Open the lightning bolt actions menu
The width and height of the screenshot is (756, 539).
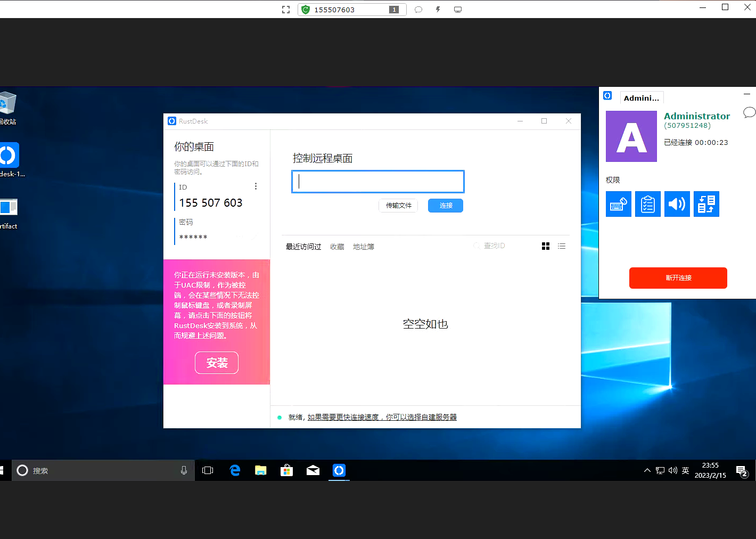point(438,10)
